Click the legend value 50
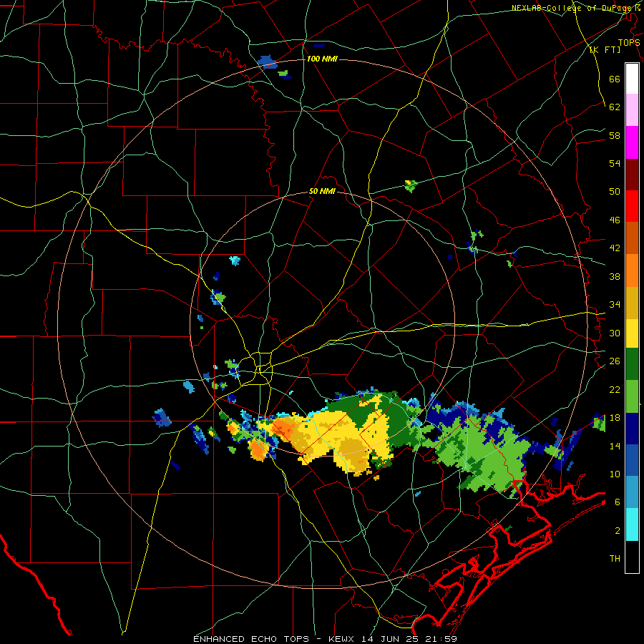The height and width of the screenshot is (644, 644). (615, 192)
